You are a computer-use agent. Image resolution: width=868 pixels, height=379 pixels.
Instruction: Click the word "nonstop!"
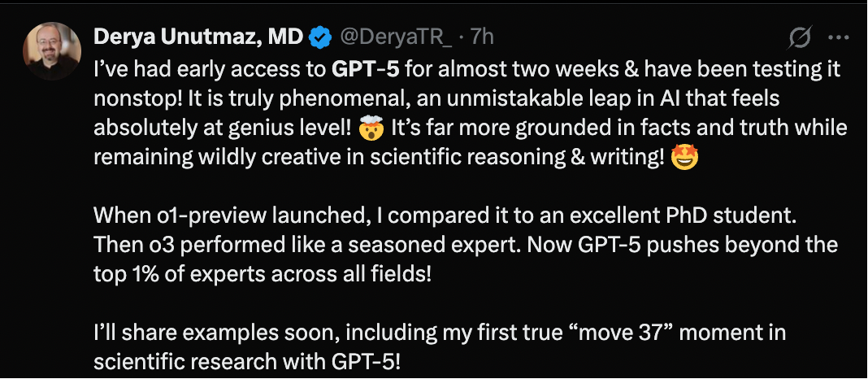pos(132,98)
